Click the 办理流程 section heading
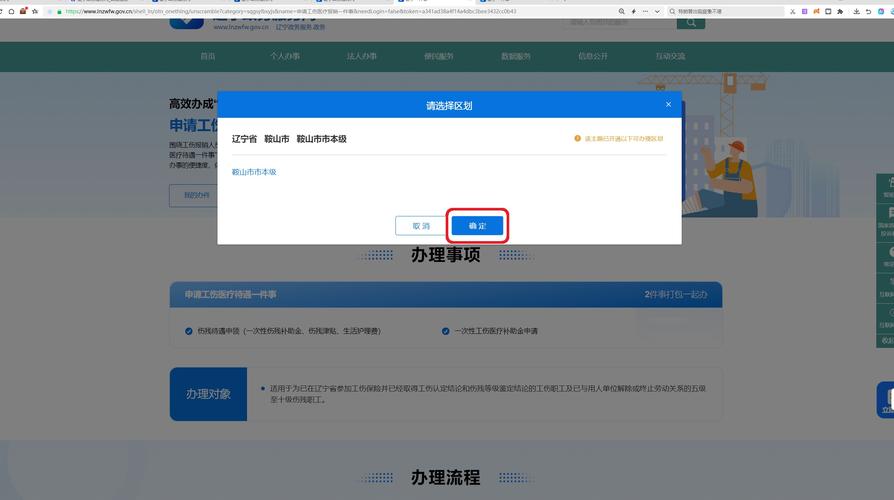This screenshot has width=894, height=500. coord(446,478)
